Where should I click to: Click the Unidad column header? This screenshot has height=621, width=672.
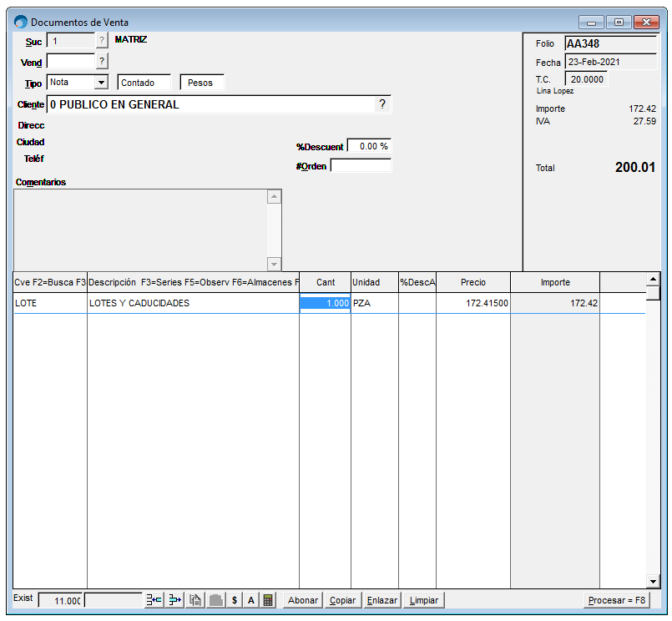pos(375,282)
